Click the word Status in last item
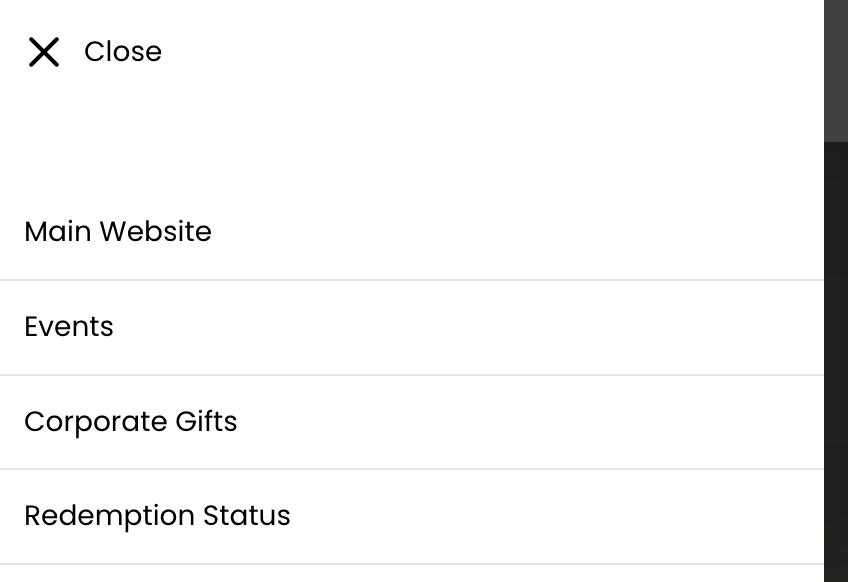The height and width of the screenshot is (582, 848). [246, 516]
